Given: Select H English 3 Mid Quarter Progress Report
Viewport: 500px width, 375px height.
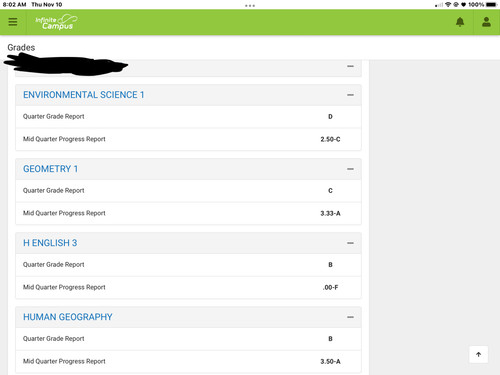Looking at the screenshot, I should (x=188, y=287).
